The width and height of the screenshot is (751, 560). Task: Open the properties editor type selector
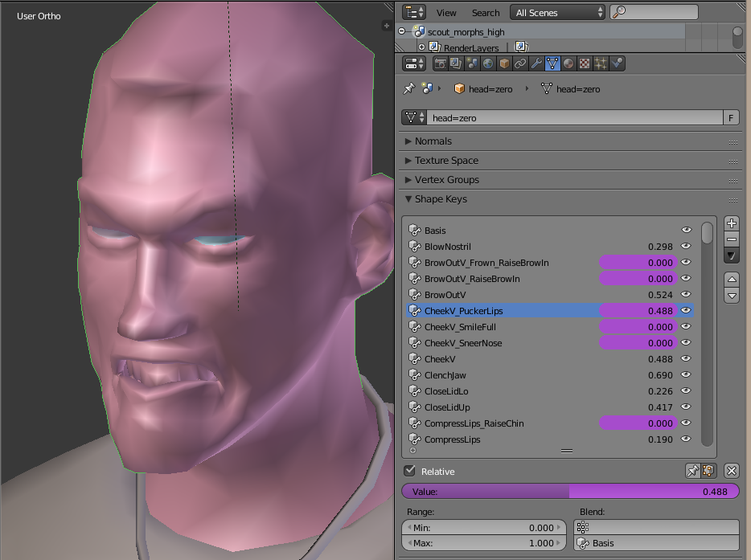click(414, 63)
